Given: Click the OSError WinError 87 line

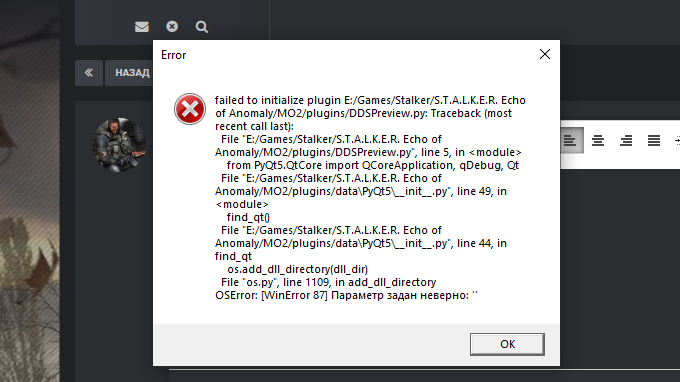Looking at the screenshot, I should 346,295.
